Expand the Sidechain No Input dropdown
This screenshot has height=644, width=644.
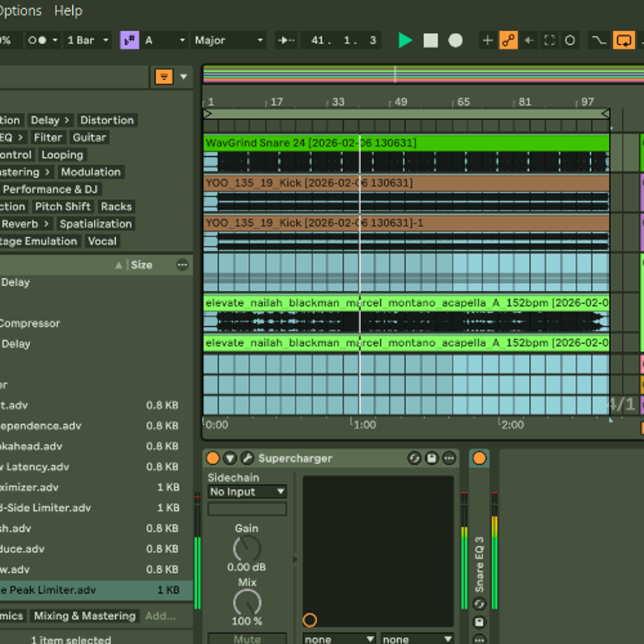pos(247,491)
